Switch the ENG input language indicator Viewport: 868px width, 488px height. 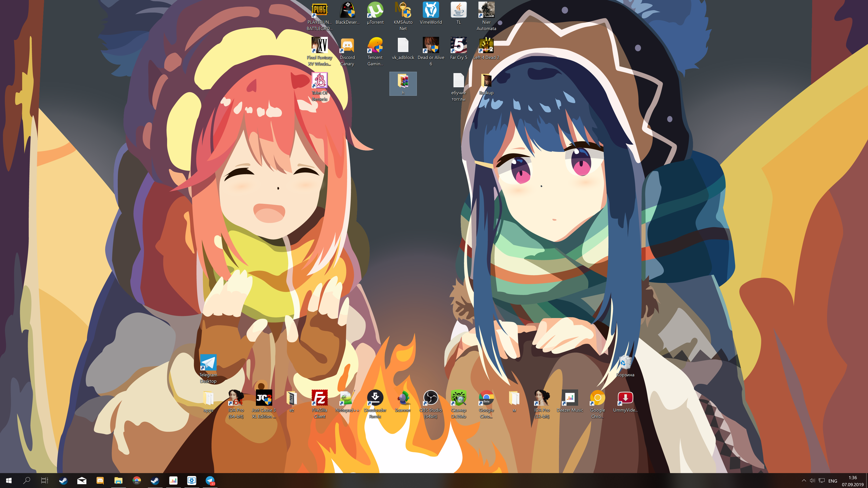833,481
